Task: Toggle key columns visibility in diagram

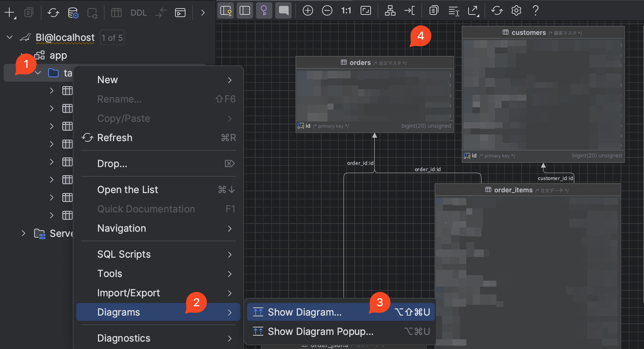Action: pos(226,10)
